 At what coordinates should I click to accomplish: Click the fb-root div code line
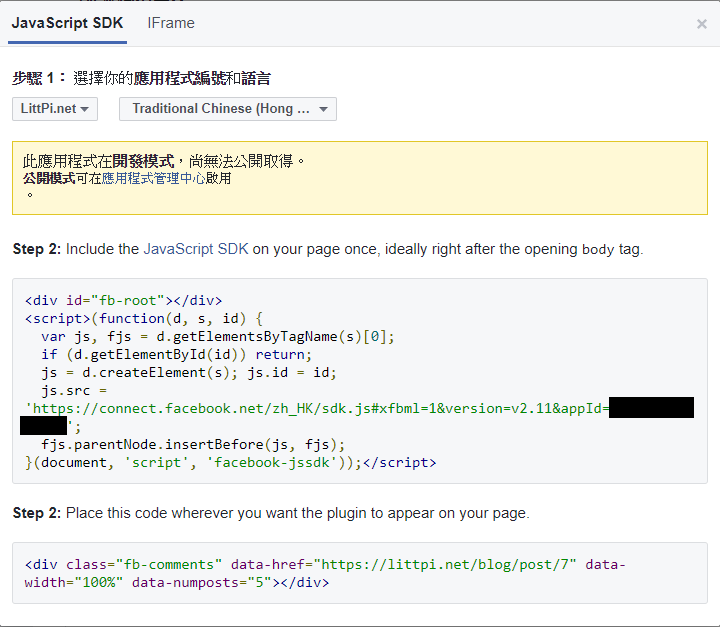[x=124, y=300]
